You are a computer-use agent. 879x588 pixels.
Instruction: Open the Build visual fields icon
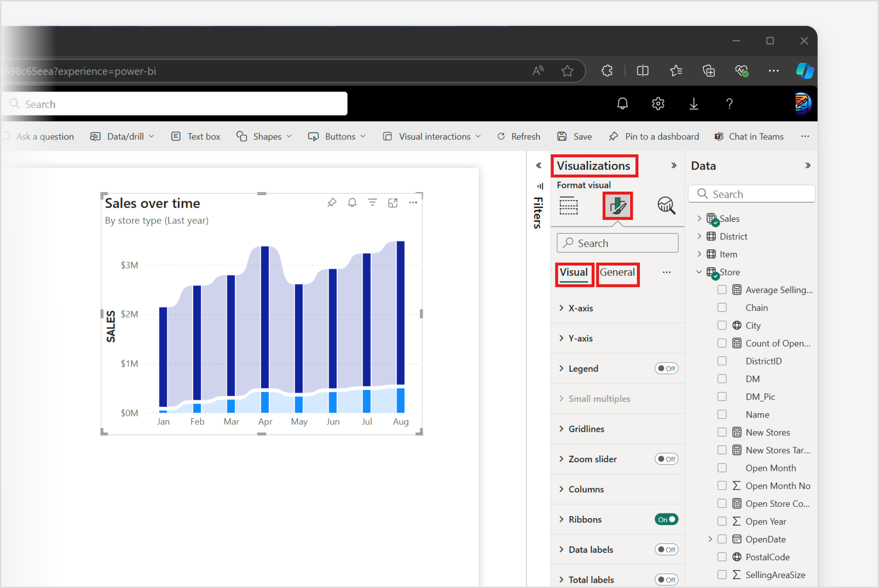pyautogui.click(x=569, y=206)
